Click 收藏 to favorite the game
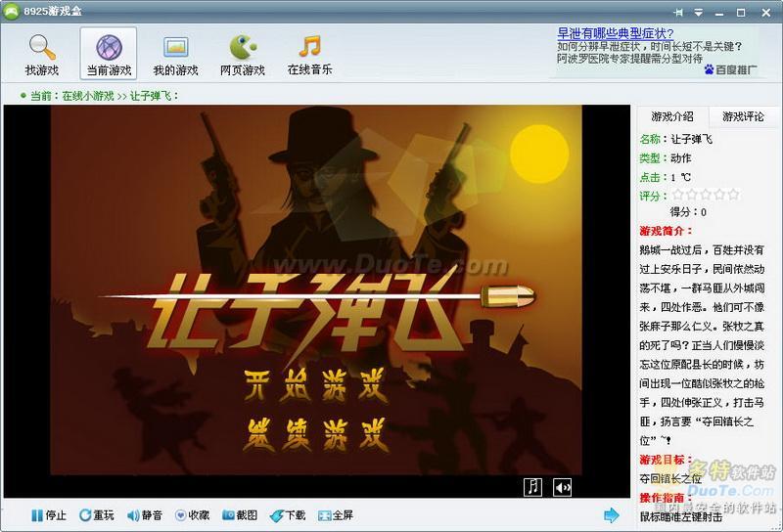The height and width of the screenshot is (532, 783). tap(192, 515)
